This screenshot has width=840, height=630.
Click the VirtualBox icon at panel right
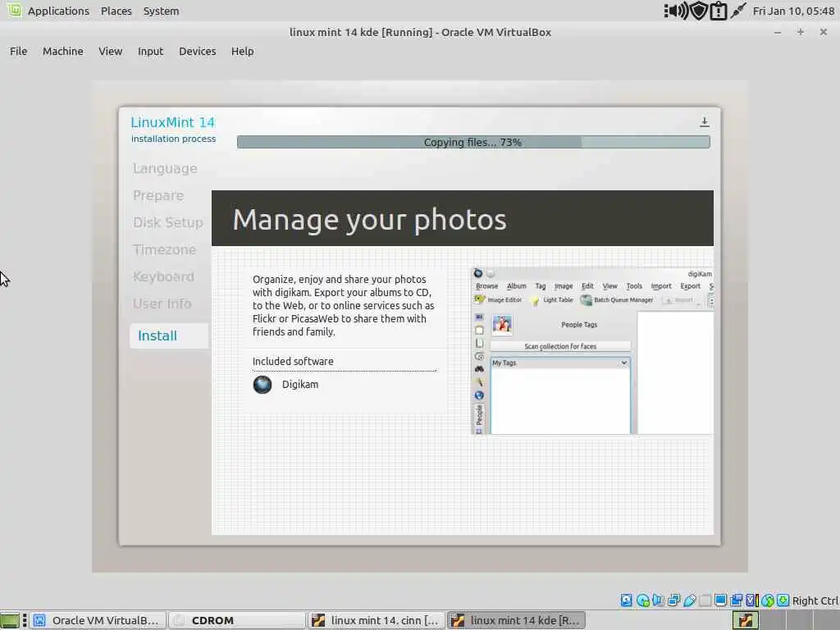pos(746,620)
